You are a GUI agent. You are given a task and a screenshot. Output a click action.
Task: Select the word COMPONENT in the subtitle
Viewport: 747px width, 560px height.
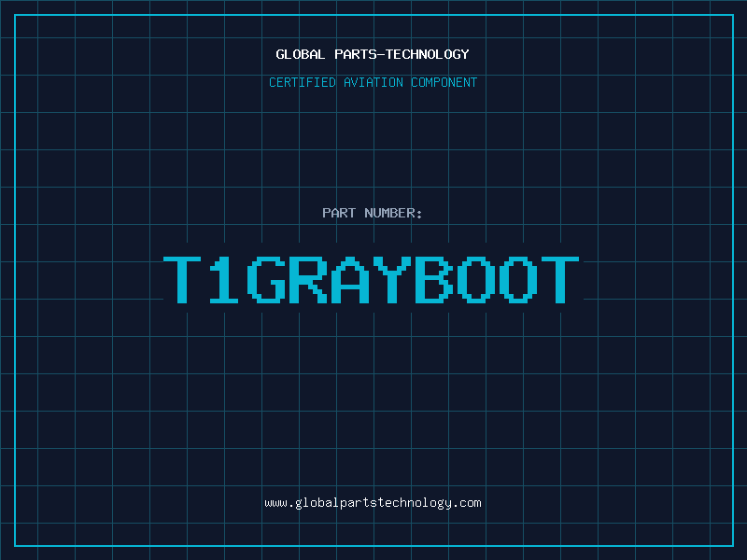tap(444, 82)
